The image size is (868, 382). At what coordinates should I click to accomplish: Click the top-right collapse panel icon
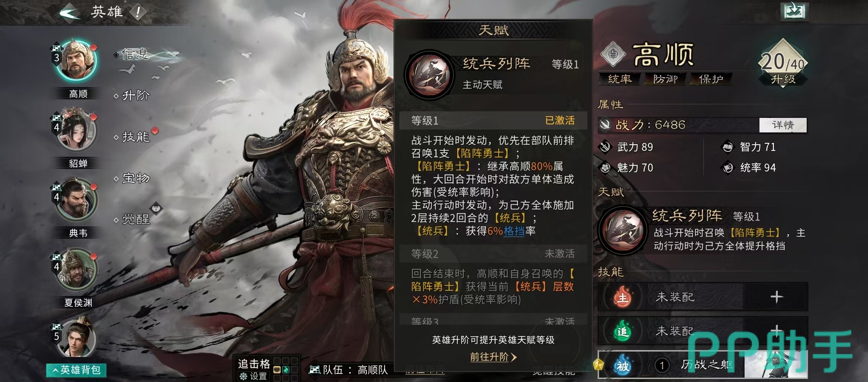(x=794, y=12)
